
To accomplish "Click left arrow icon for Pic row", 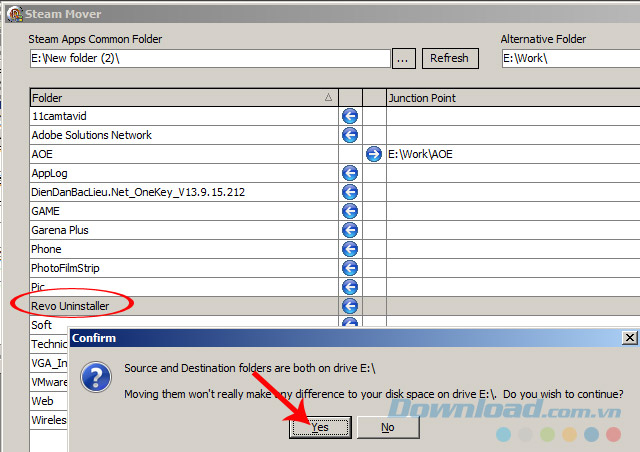I will click(x=350, y=287).
